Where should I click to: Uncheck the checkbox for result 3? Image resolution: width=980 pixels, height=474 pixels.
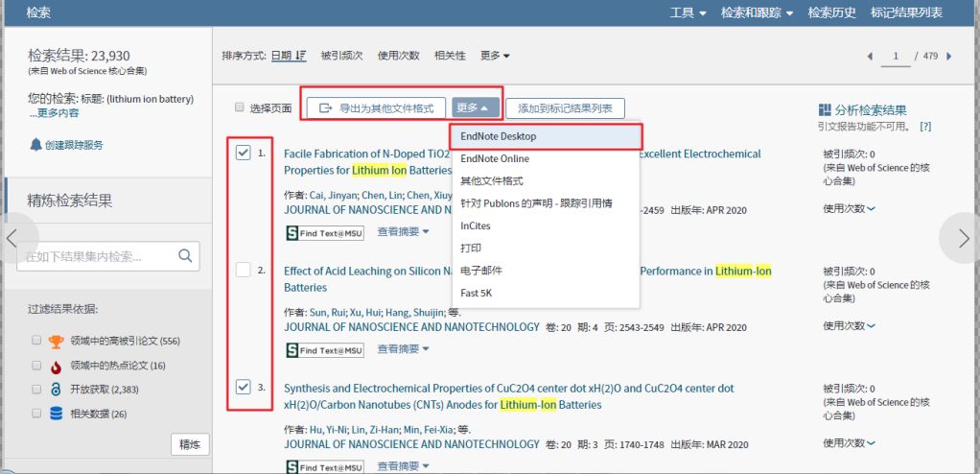pos(244,387)
